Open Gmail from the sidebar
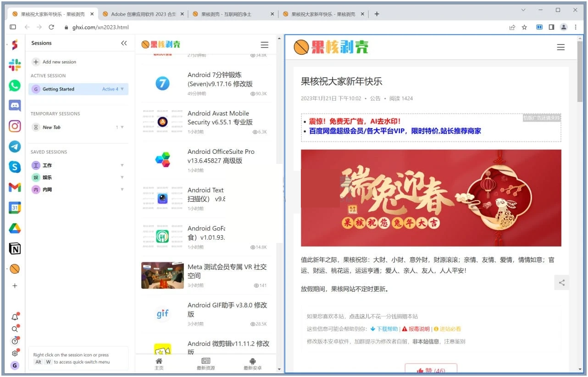The width and height of the screenshot is (588, 377). (14, 187)
